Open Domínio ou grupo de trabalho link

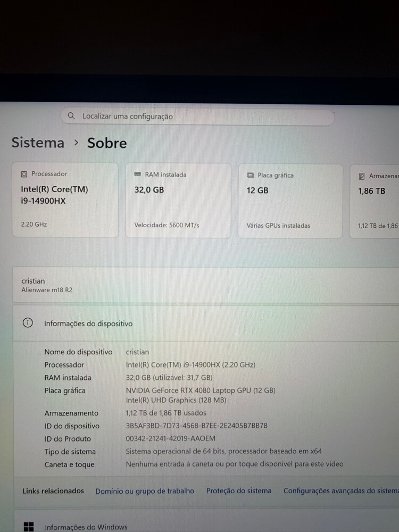click(145, 491)
